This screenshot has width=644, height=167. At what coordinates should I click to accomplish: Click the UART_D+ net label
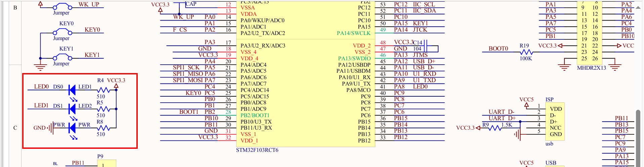[502, 118]
